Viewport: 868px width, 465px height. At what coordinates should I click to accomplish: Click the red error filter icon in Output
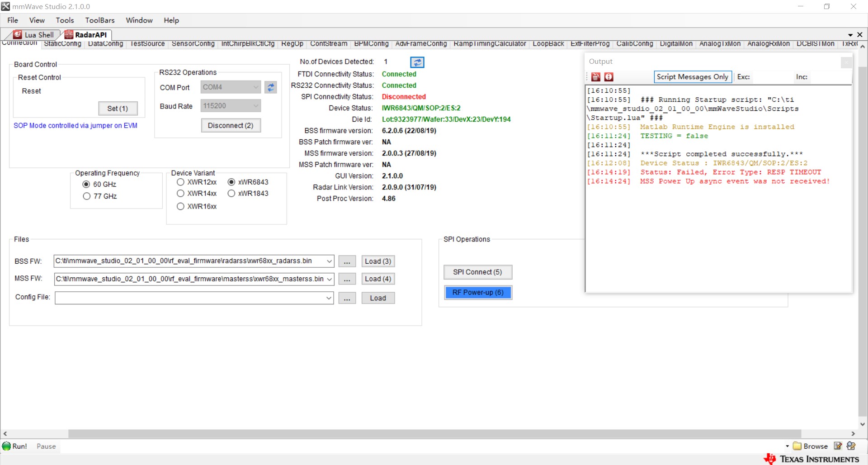coord(609,77)
